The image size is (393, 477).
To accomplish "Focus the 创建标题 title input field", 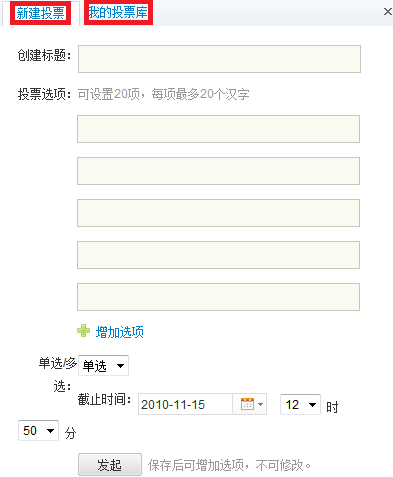I will point(219,59).
